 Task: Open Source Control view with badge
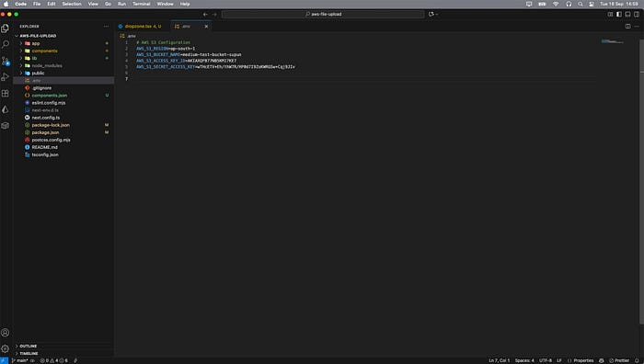click(x=6, y=62)
